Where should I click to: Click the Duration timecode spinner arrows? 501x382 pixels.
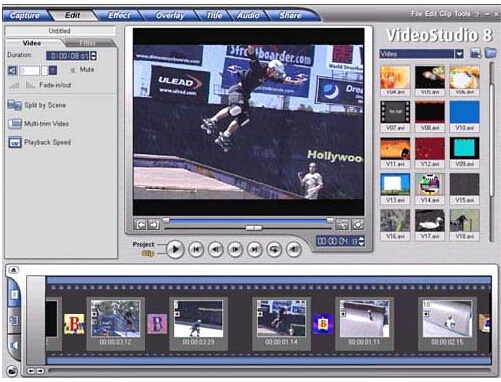(94, 56)
